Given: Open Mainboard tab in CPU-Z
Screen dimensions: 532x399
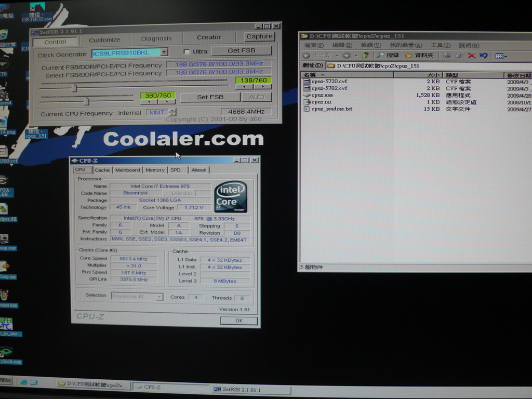Looking at the screenshot, I should [128, 170].
